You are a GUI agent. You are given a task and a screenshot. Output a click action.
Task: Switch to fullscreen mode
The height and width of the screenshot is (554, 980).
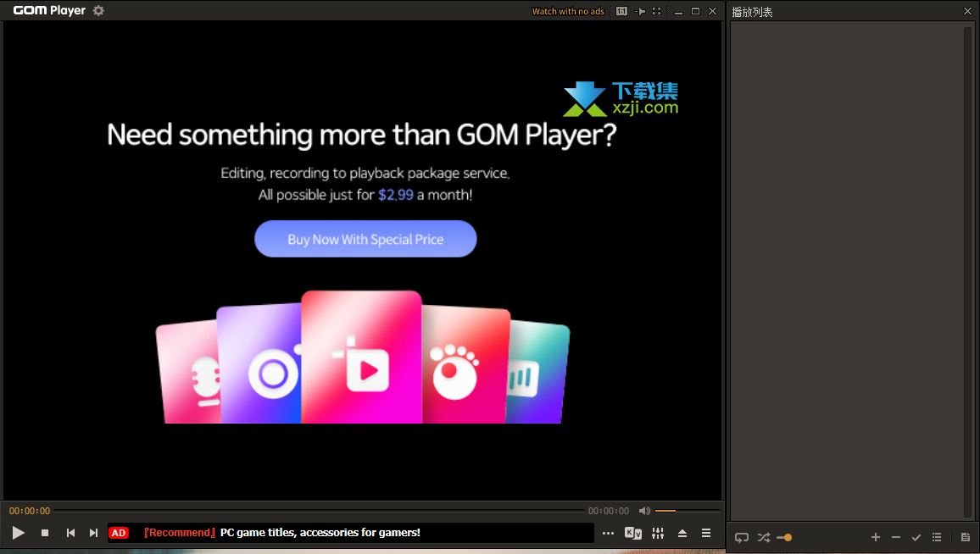pos(656,11)
